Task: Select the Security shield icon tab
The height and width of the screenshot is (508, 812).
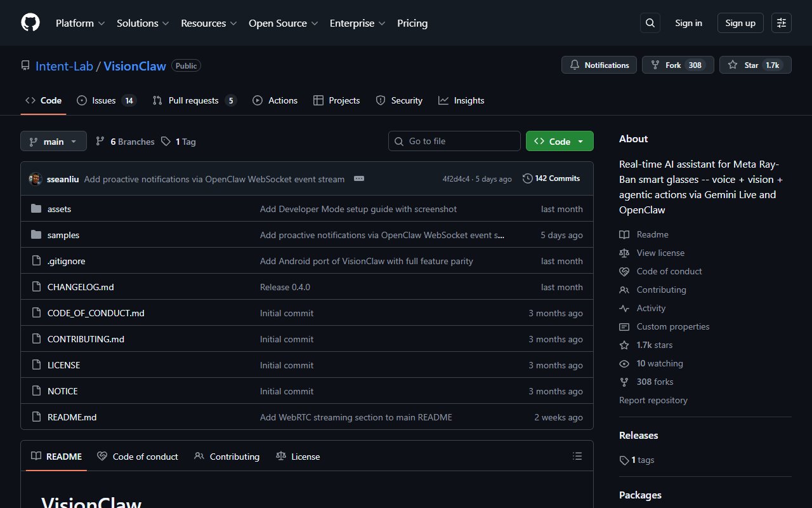Action: (380, 100)
